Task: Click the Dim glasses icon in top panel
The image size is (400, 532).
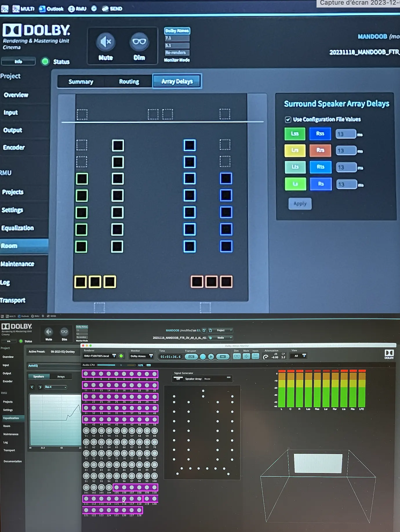Action: 139,42
